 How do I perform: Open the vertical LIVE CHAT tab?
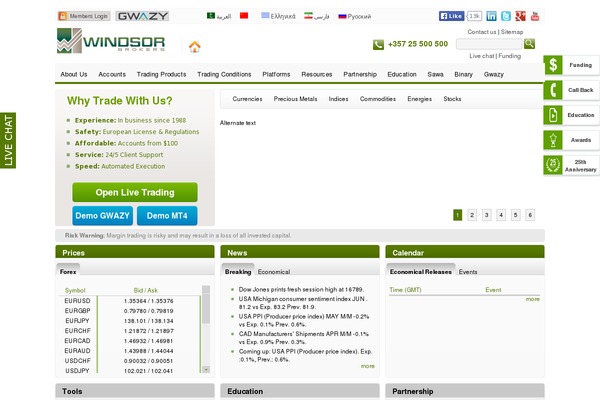click(8, 140)
